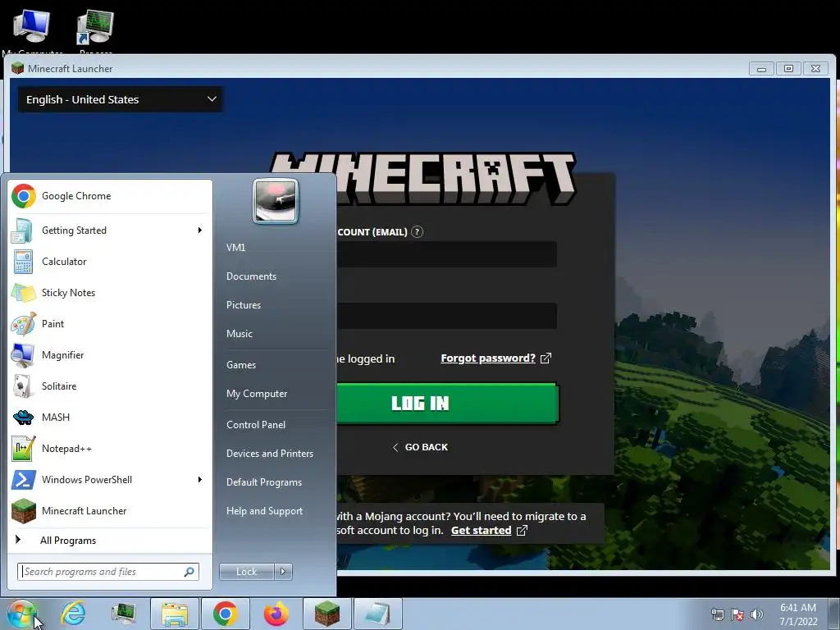
Task: Open MASH from Start menu
Action: [110, 417]
